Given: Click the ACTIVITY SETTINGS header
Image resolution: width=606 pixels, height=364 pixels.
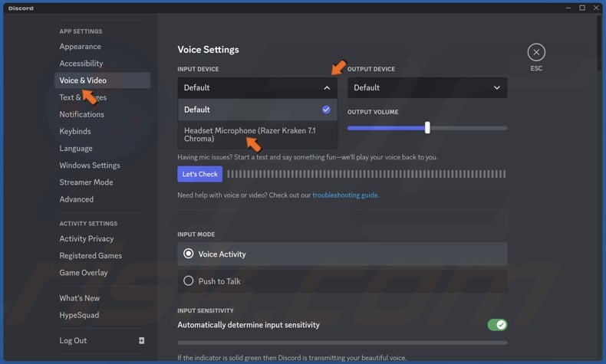Looking at the screenshot, I should click(88, 224).
